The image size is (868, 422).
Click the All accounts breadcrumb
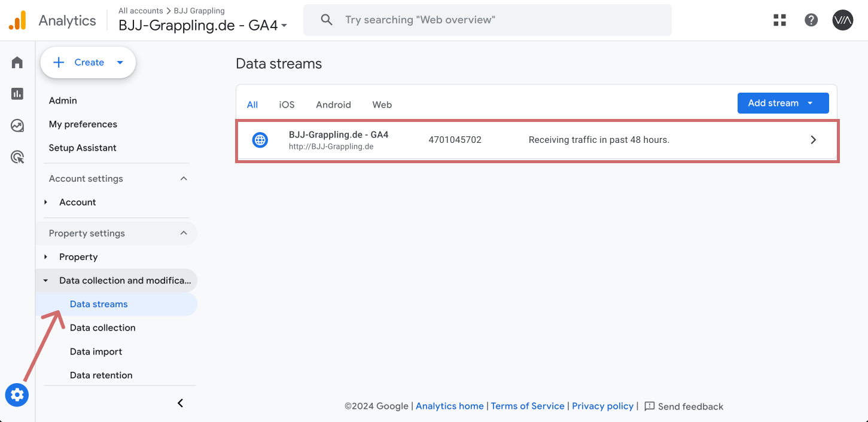click(x=141, y=11)
